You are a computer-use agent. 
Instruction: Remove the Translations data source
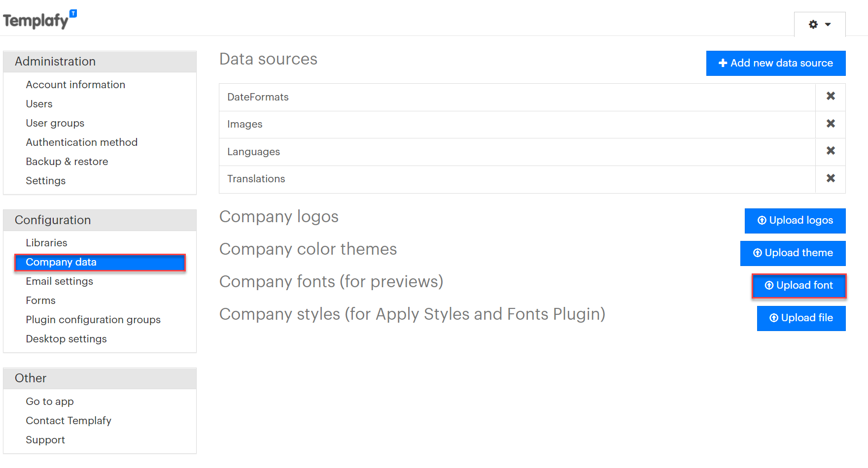pyautogui.click(x=831, y=179)
